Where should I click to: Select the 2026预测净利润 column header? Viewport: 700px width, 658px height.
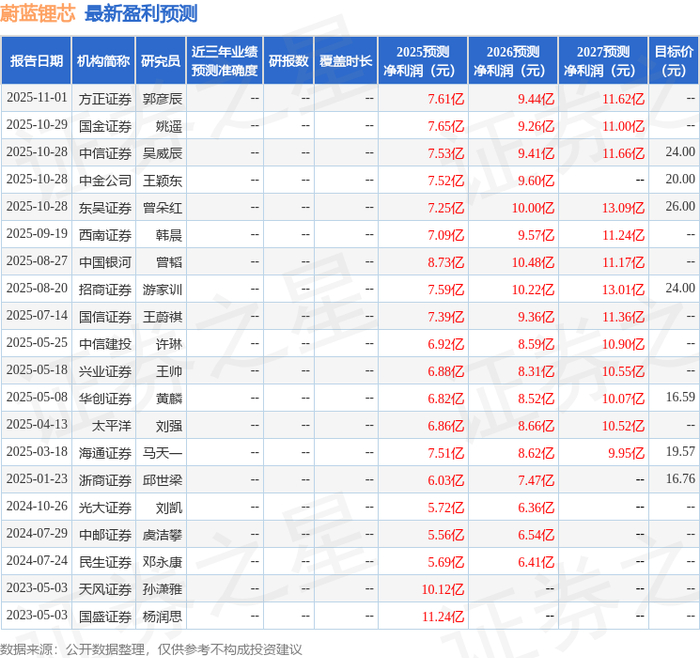point(513,61)
